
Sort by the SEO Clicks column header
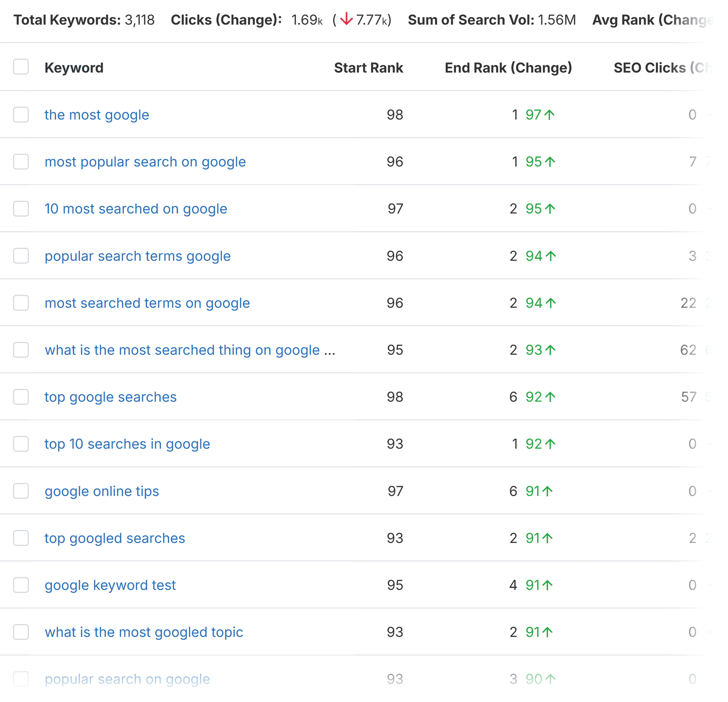point(663,68)
